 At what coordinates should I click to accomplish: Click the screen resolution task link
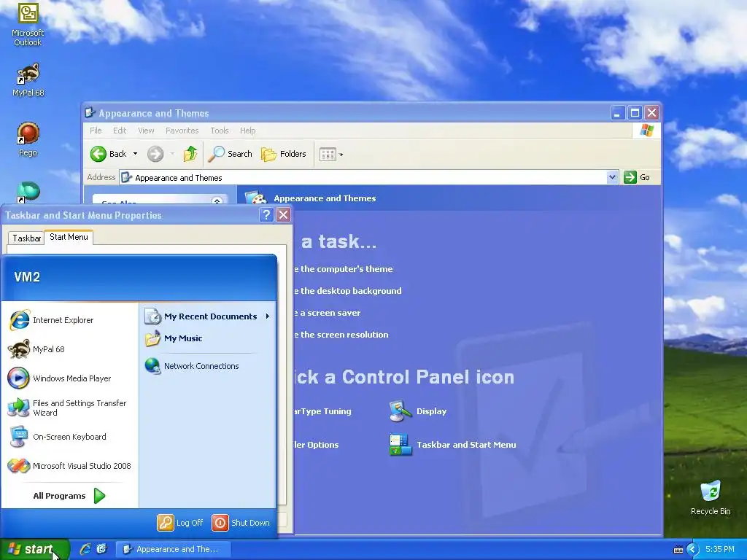pos(341,335)
